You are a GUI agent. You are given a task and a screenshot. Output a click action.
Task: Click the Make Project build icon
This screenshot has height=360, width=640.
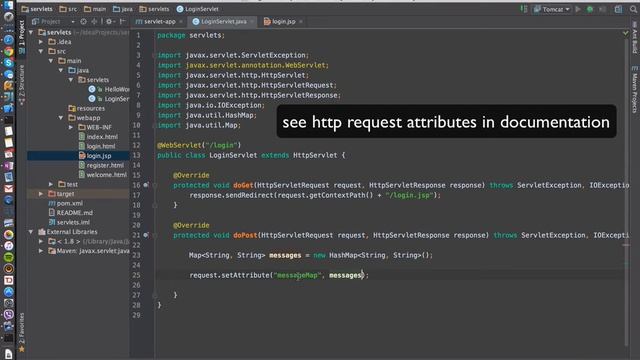pos(524,9)
